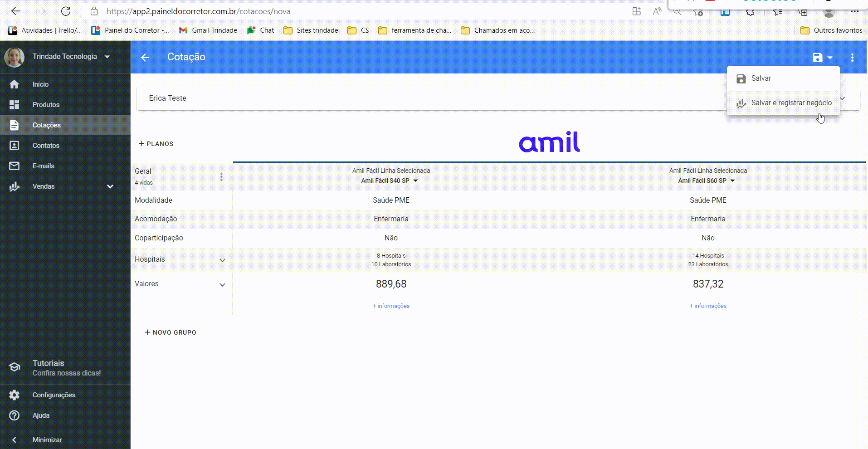
Task: Click the Coparticipação row label
Action: coord(159,238)
